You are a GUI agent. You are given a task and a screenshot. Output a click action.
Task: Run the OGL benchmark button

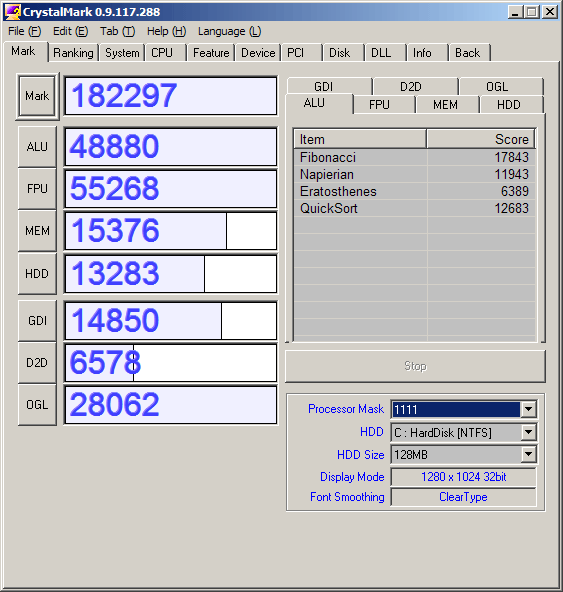37,405
